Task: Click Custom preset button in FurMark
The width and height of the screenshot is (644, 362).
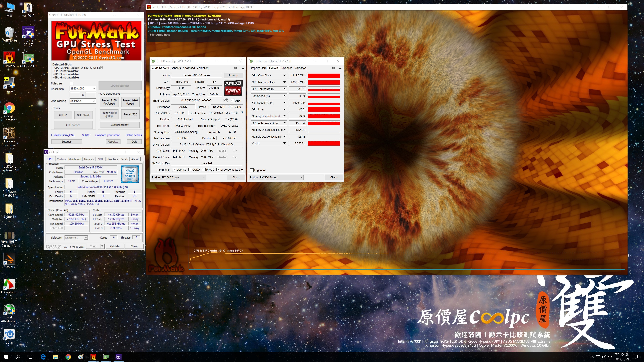Action: tap(120, 125)
